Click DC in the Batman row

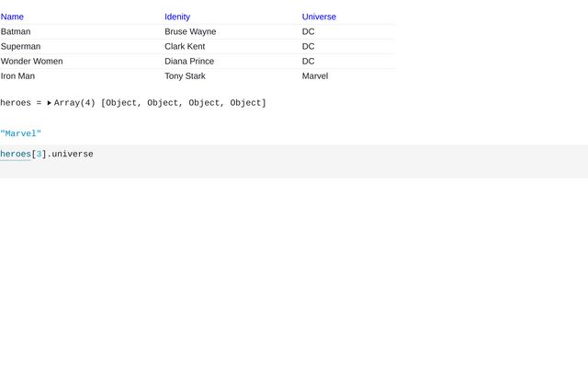309,31
